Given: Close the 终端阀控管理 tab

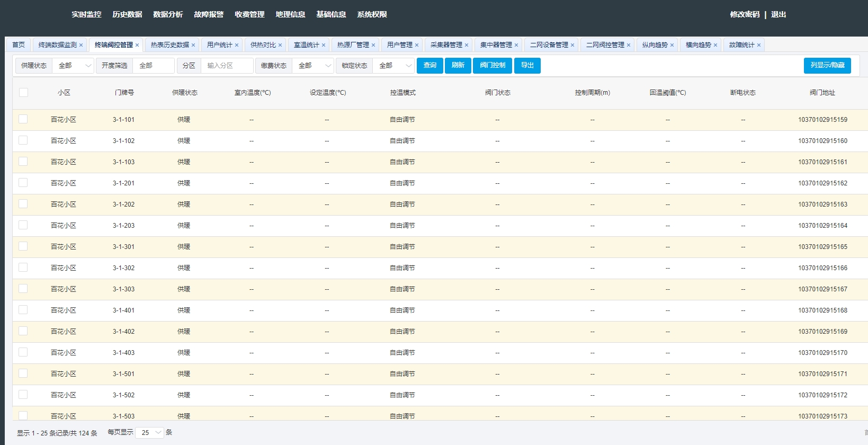Looking at the screenshot, I should [x=137, y=45].
